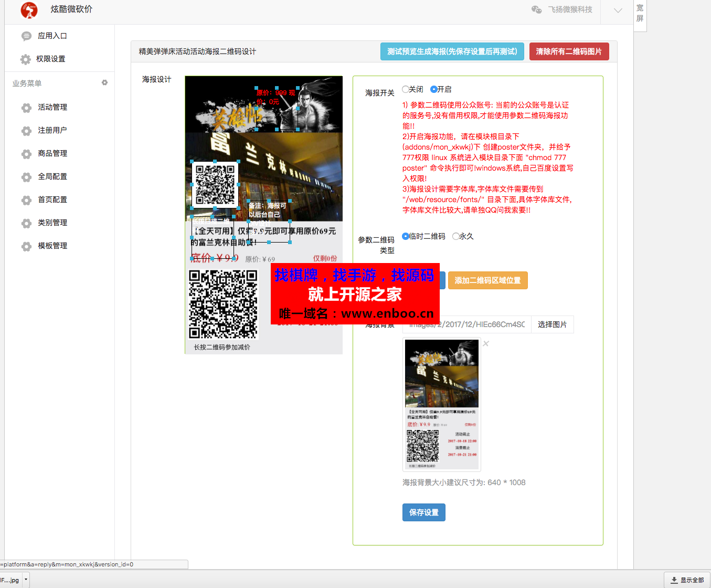The width and height of the screenshot is (711, 588).
Task: Select 关闭 radio for poster switch
Action: (x=405, y=89)
